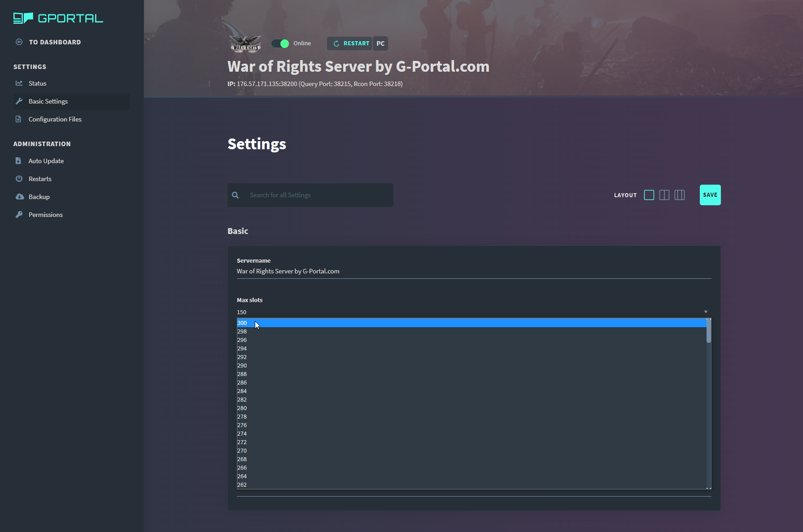Pick 262 from the slots list
This screenshot has height=532, width=803.
tap(471, 485)
